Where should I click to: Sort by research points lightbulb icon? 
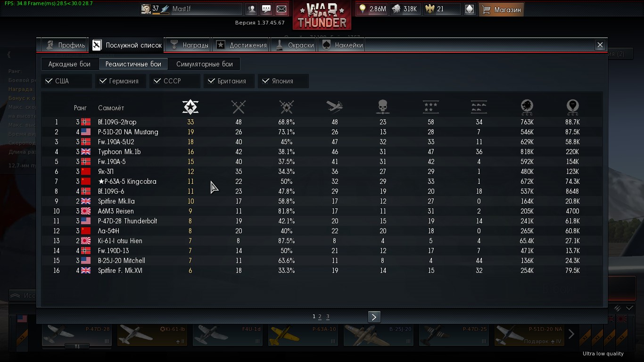pos(573,107)
